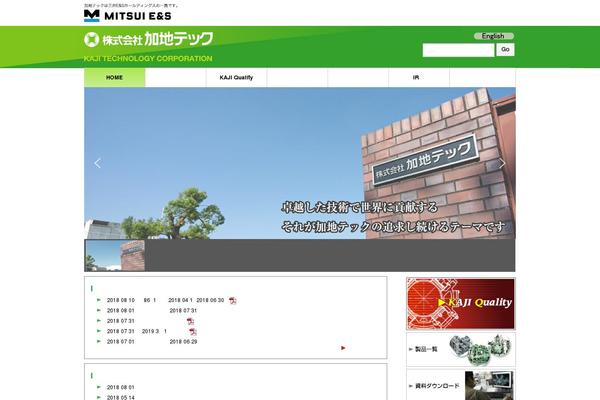This screenshot has width=600, height=400.
Task: Click the Go search button
Action: pos(505,50)
